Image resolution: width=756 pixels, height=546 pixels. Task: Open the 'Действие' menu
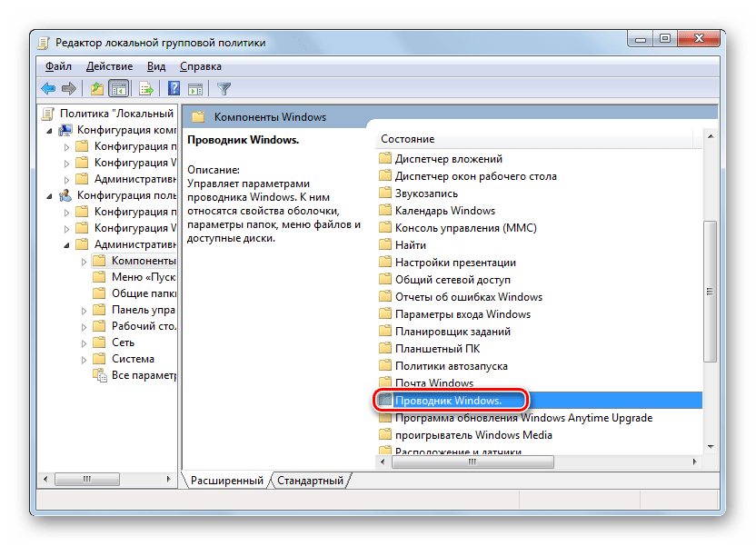pos(109,66)
